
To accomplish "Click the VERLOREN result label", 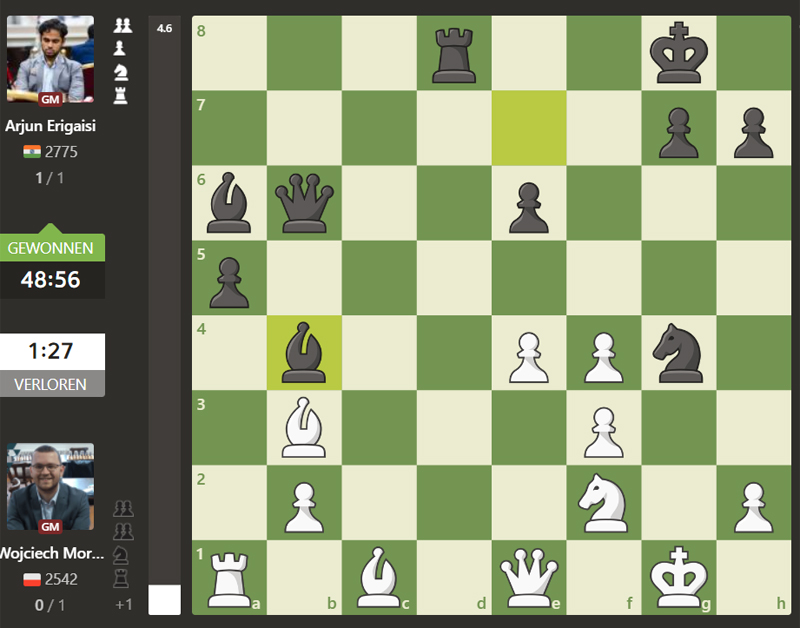I will pos(51,384).
